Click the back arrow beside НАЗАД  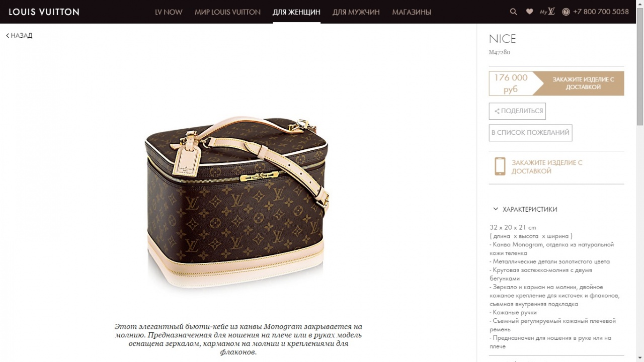point(8,36)
